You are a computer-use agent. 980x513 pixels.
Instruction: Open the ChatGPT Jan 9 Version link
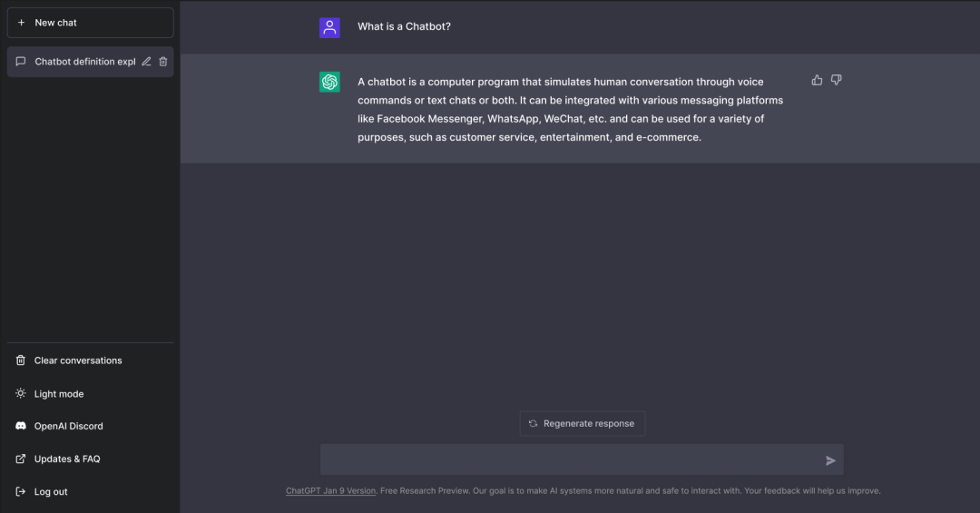[x=330, y=491]
